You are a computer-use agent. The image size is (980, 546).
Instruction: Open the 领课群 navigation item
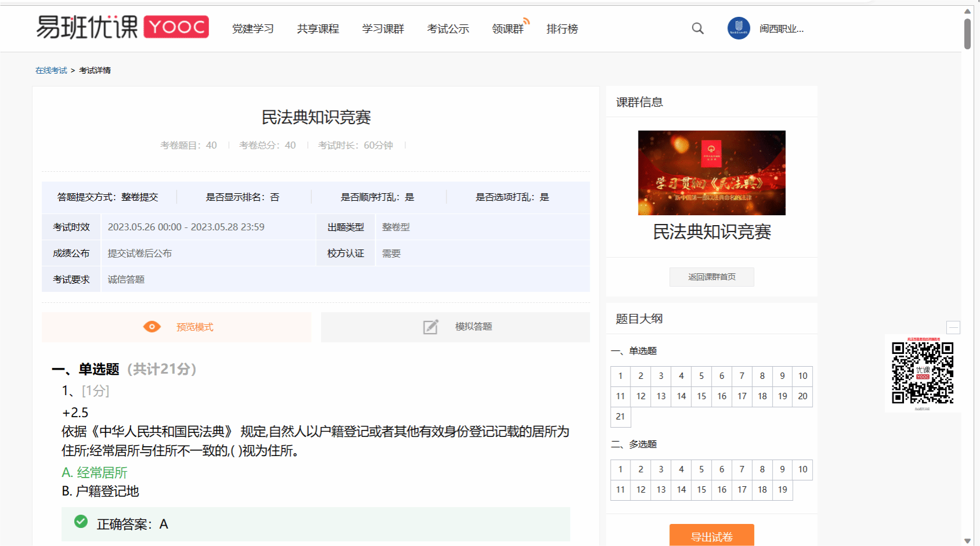[507, 29]
